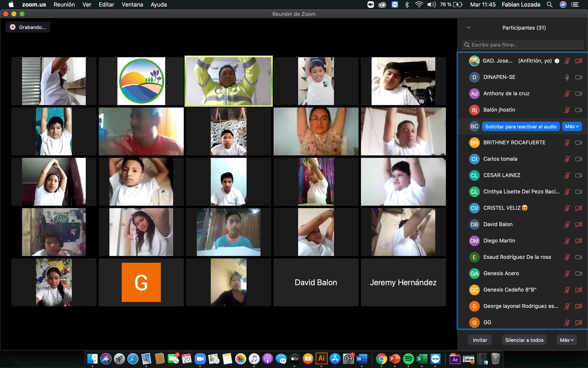Toggle muted mic for BRITHNEY ROCAFUERTE

click(x=567, y=143)
